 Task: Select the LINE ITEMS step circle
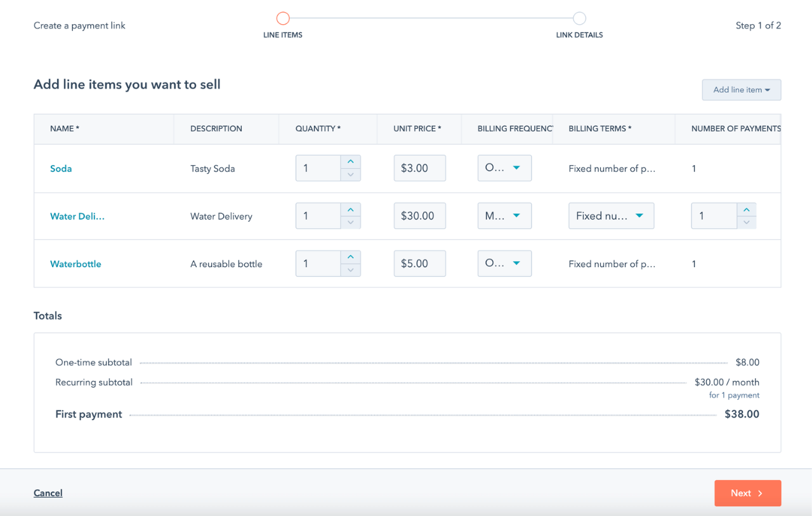coord(283,18)
